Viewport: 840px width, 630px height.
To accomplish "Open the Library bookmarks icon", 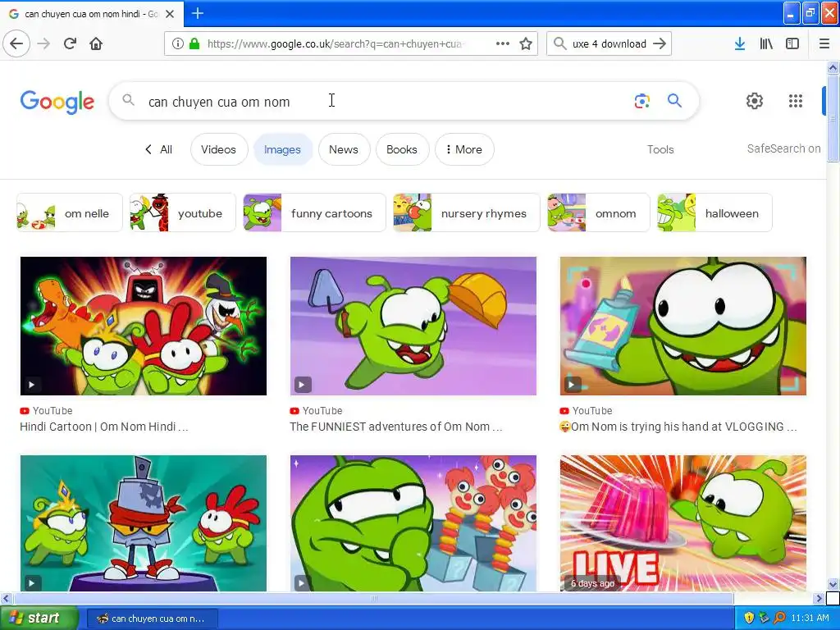I will click(766, 43).
